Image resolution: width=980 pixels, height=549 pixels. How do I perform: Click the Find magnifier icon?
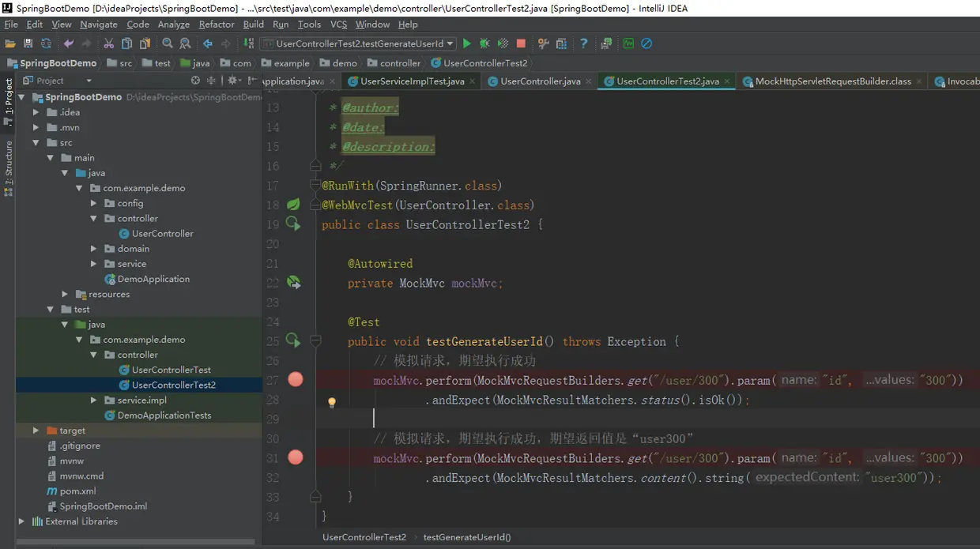click(168, 43)
